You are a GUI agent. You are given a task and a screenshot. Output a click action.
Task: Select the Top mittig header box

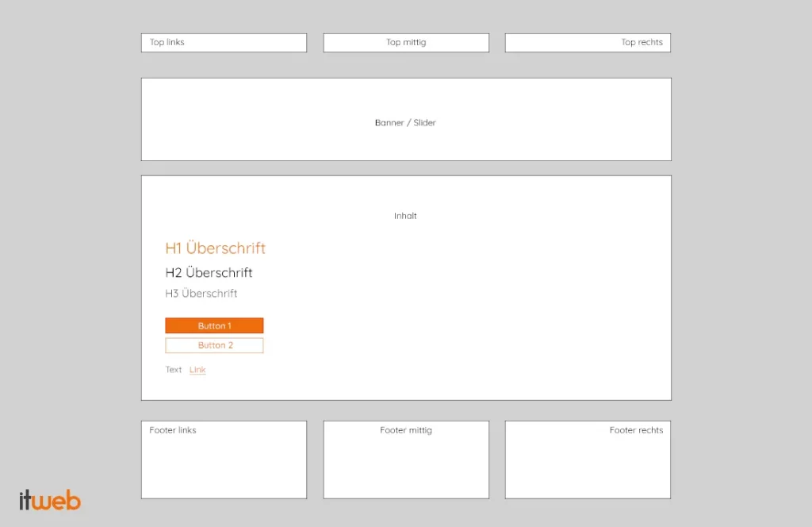tap(406, 43)
